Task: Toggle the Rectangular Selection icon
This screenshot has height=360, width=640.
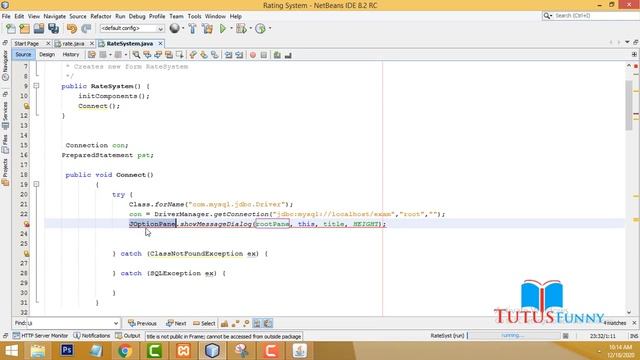Action: click(x=179, y=55)
